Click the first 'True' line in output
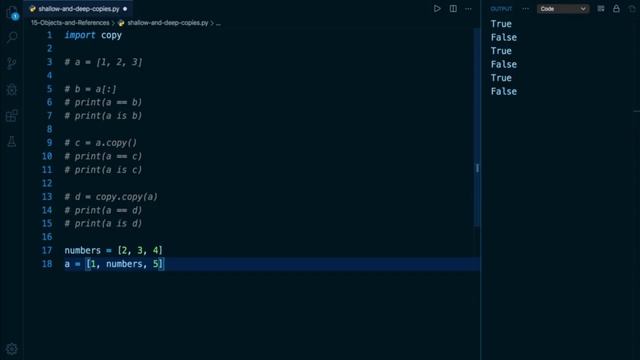The image size is (640, 360). [x=501, y=24]
